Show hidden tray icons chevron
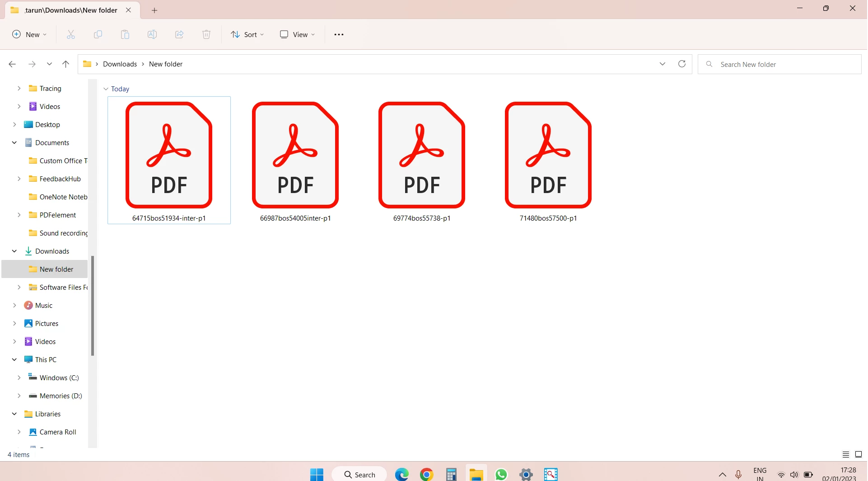Viewport: 868px width, 481px height. (x=723, y=474)
